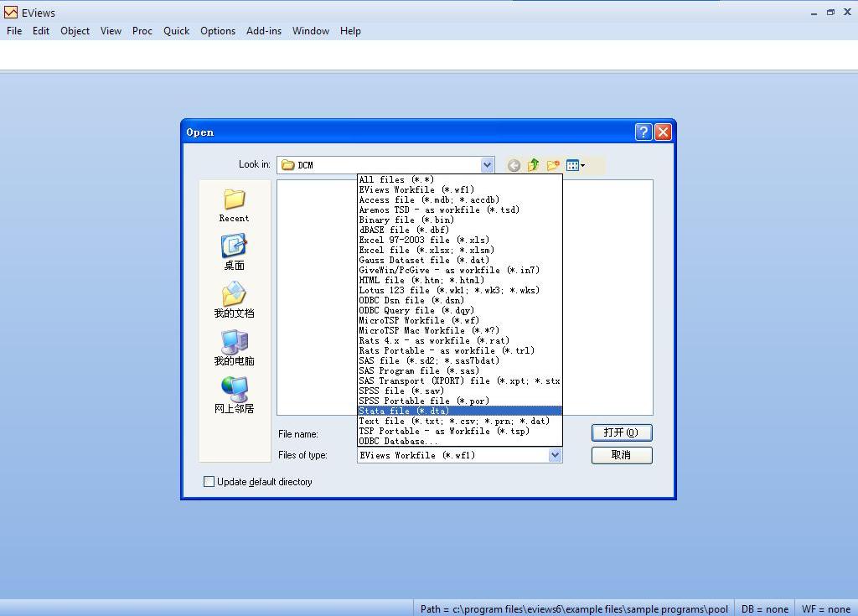Close the Open dialog
Image resolution: width=858 pixels, height=616 pixels.
663,132
